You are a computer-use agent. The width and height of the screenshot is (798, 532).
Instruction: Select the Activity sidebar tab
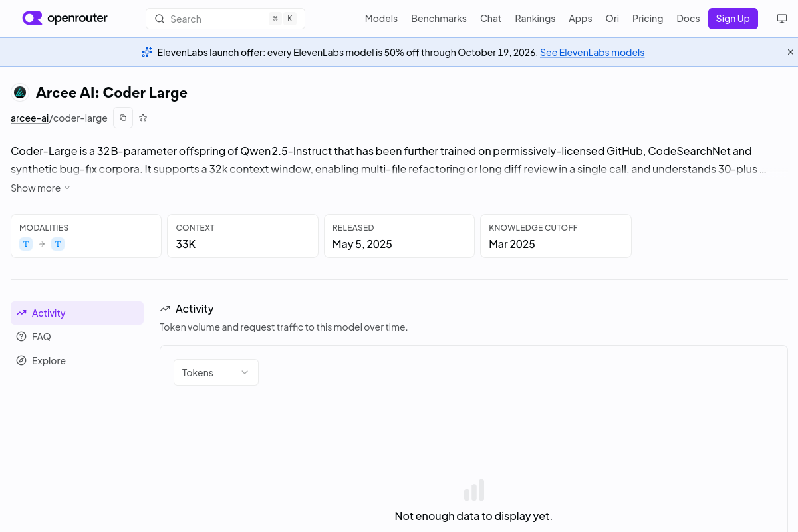coord(77,313)
